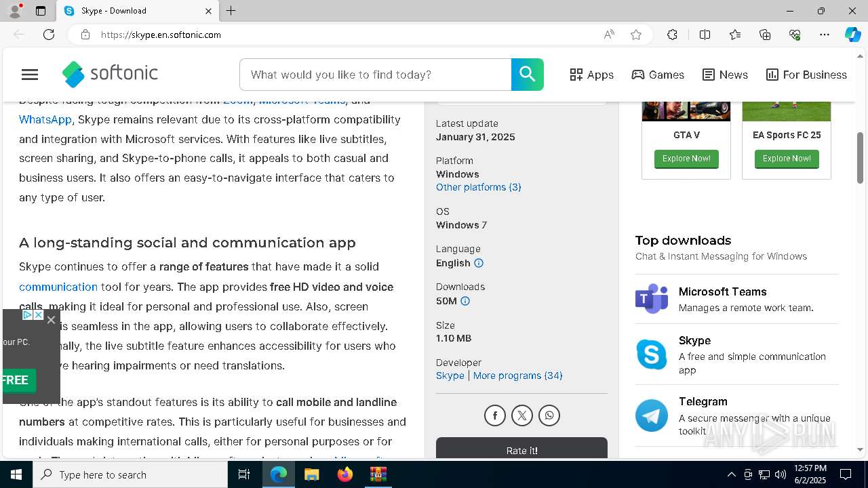The height and width of the screenshot is (488, 868).
Task: Open the profile icon
Action: tap(15, 11)
